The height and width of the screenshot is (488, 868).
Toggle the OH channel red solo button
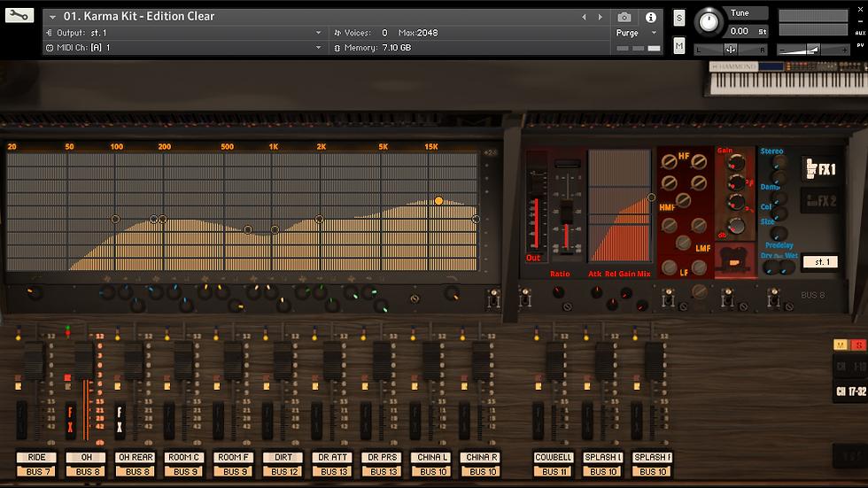67,378
